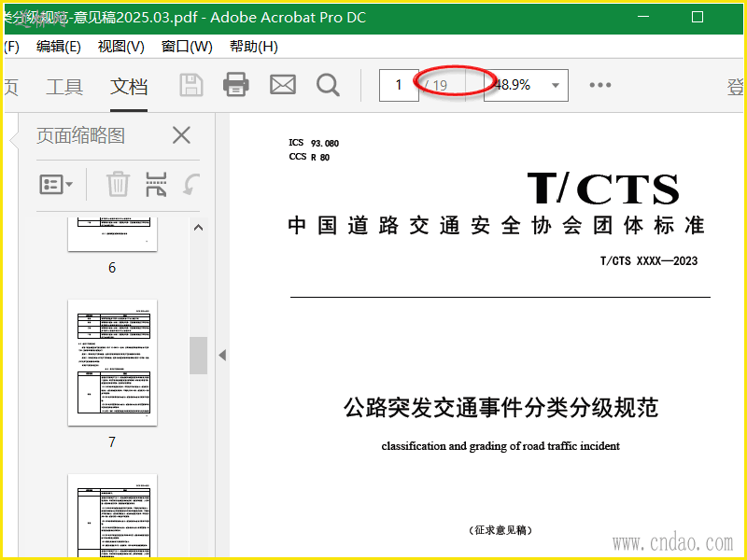Rotate page using curved arrow icon
The height and width of the screenshot is (560, 747).
[191, 184]
